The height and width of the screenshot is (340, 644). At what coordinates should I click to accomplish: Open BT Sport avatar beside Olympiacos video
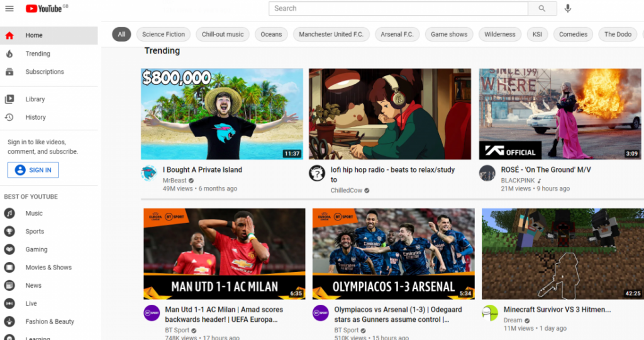[x=320, y=314]
